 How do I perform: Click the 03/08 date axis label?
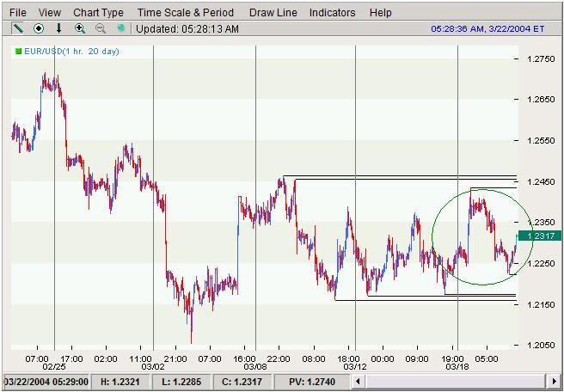pyautogui.click(x=255, y=366)
